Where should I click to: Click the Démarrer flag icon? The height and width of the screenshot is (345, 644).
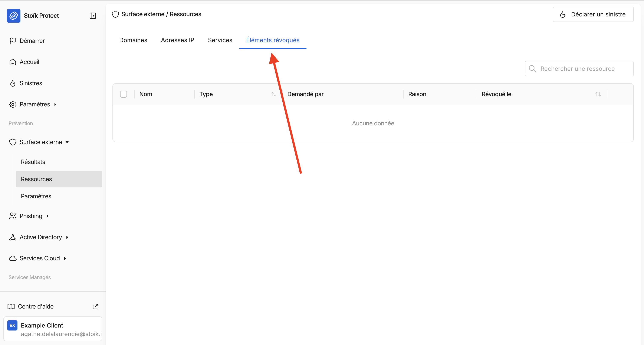[x=13, y=41]
